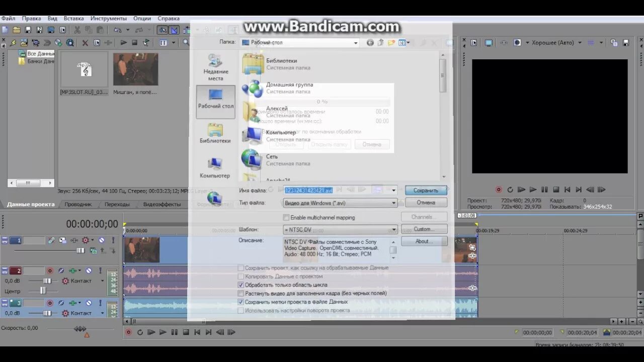The height and width of the screenshot is (362, 644).
Task: Check Enable multichannel mapping
Action: tap(286, 218)
